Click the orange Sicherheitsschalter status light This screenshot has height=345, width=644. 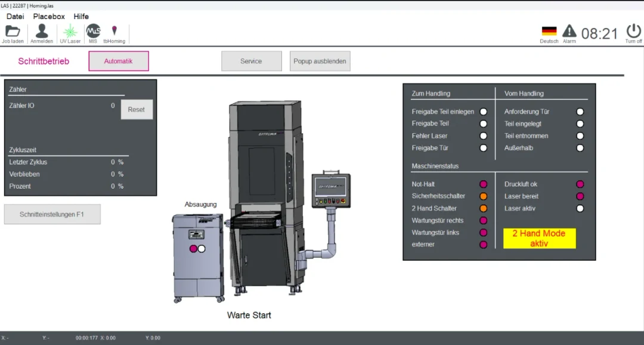pyautogui.click(x=484, y=196)
